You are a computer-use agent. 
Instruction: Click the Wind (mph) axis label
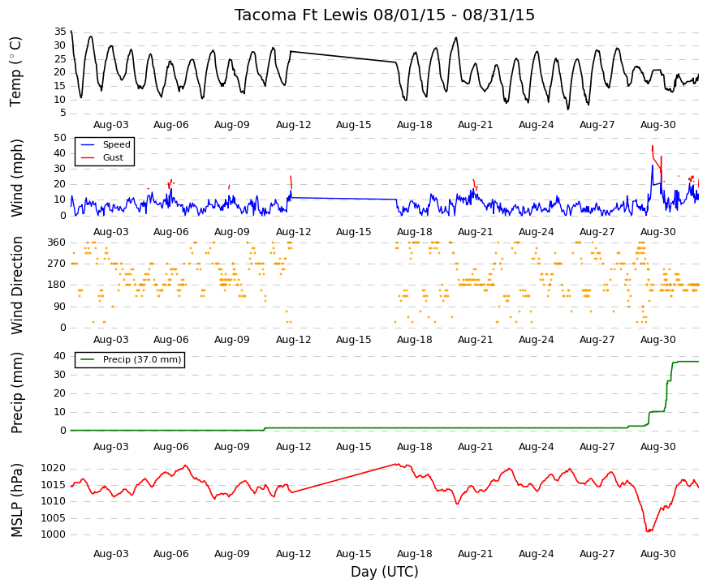tap(16, 178)
